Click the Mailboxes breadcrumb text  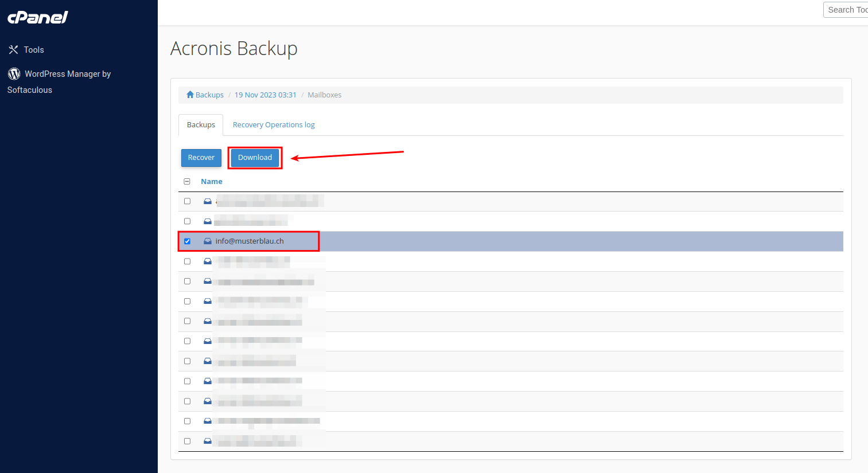tap(325, 95)
